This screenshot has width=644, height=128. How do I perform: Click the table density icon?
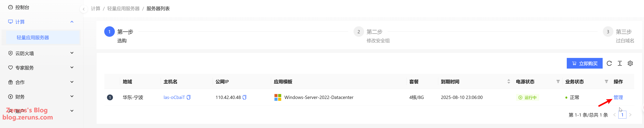(x=620, y=63)
